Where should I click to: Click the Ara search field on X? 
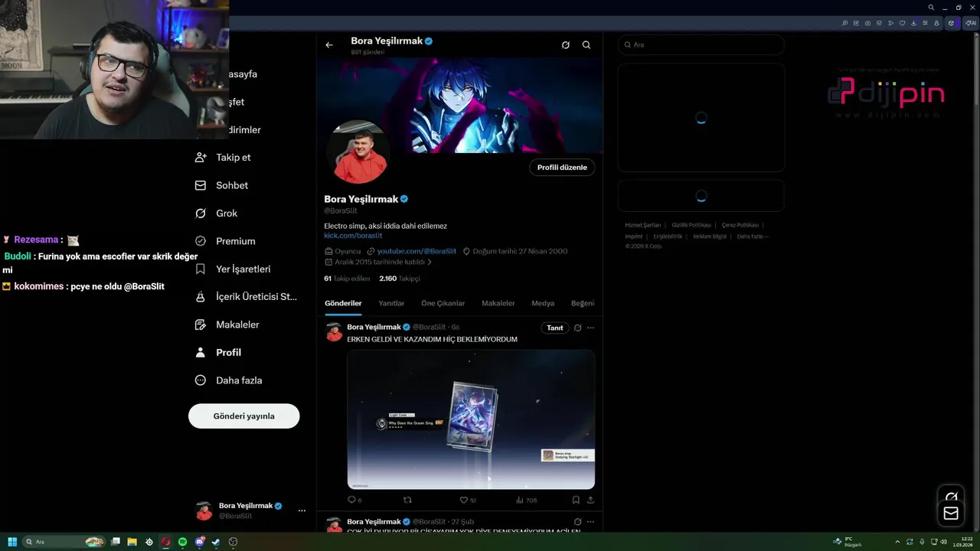click(x=701, y=44)
